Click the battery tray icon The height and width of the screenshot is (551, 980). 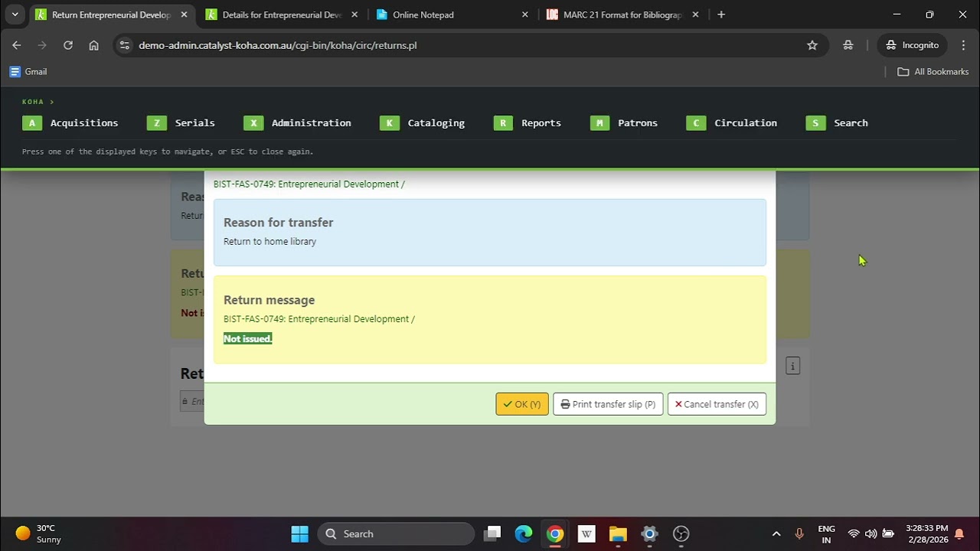click(x=888, y=533)
